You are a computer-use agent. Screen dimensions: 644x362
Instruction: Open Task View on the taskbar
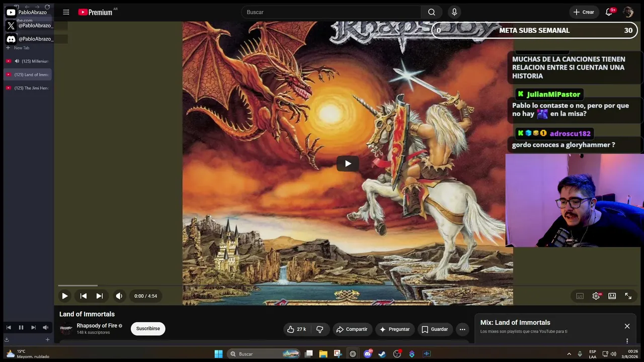pyautogui.click(x=309, y=354)
